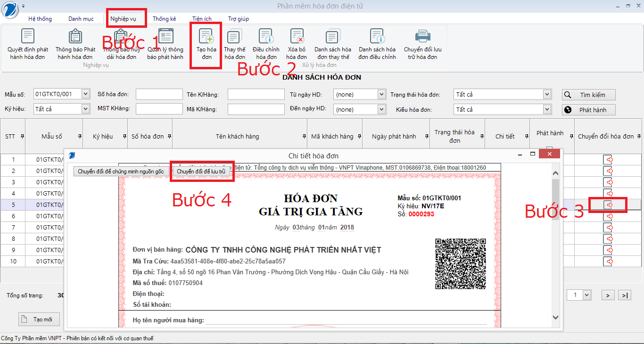This screenshot has width=644, height=344.
Task: Click Chuyển đổi để chứng minh nguồn gốc
Action: [x=121, y=172]
